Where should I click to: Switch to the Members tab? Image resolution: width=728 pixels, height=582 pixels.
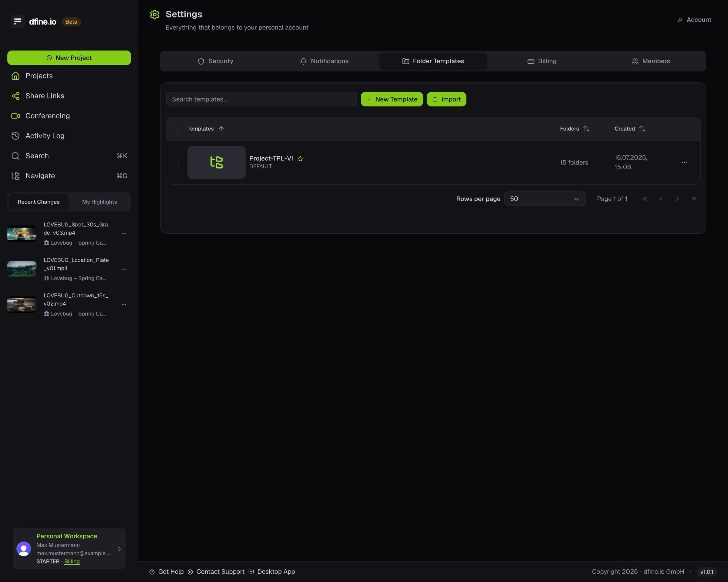651,61
